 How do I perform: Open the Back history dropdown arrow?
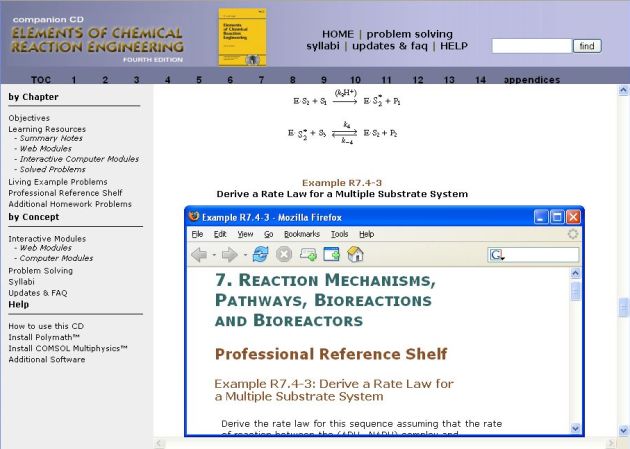[213, 255]
